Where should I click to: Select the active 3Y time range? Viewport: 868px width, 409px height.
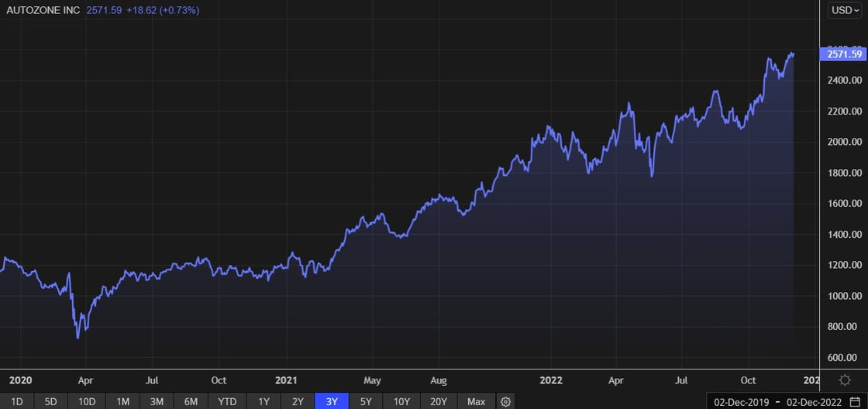coord(332,401)
